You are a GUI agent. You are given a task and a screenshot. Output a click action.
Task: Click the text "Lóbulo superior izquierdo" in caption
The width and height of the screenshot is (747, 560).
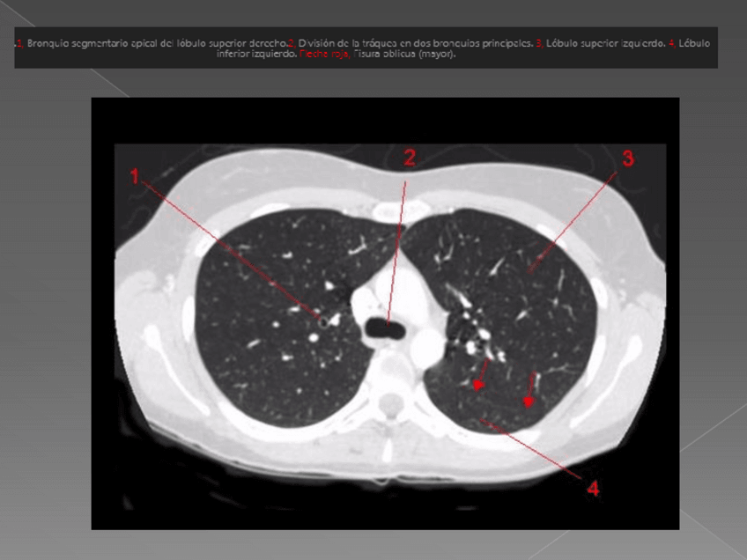point(605,43)
